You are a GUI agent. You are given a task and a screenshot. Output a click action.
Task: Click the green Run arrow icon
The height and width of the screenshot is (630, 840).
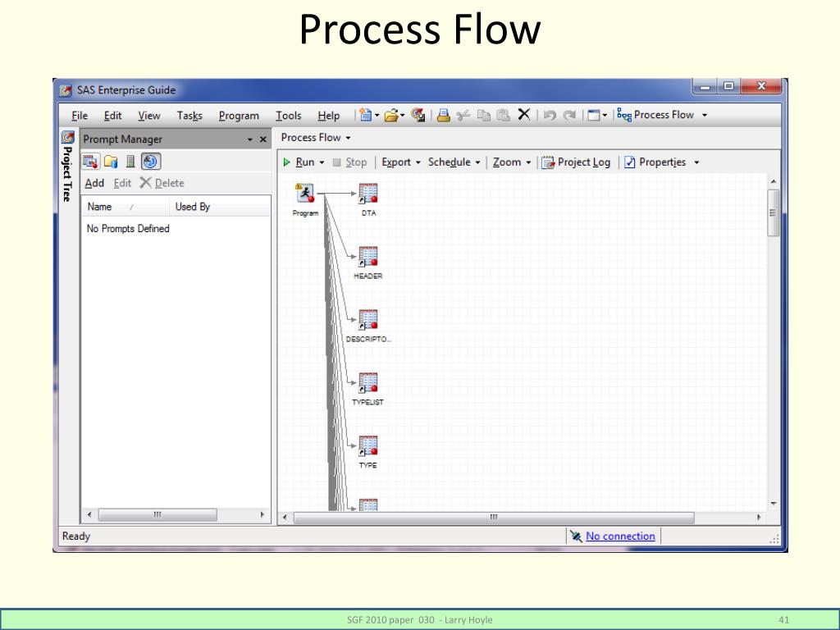click(286, 162)
